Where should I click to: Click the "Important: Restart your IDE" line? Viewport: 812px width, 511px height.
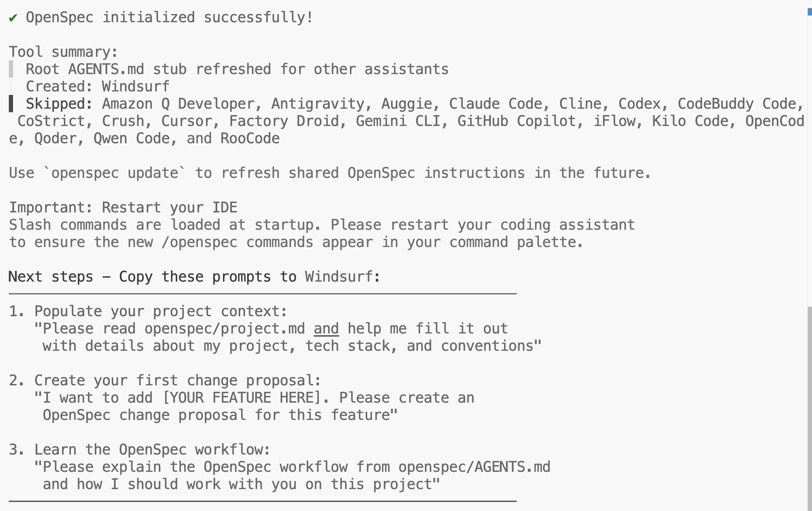click(123, 208)
